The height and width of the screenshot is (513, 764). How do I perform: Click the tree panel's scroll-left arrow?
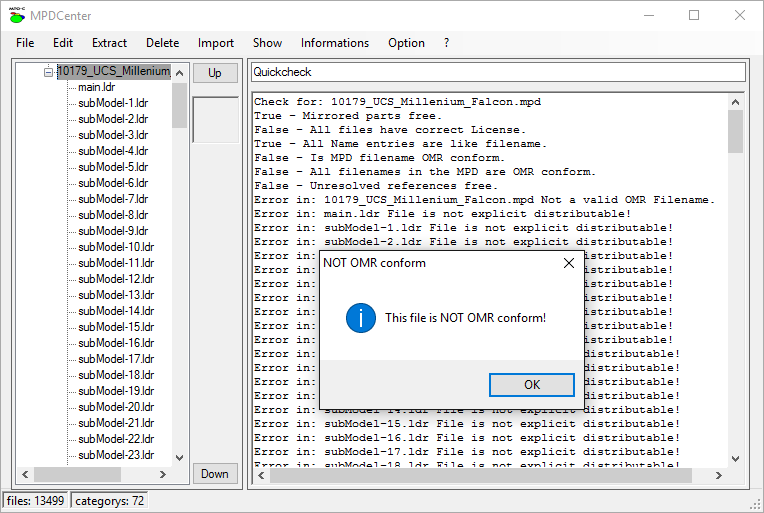click(25, 474)
